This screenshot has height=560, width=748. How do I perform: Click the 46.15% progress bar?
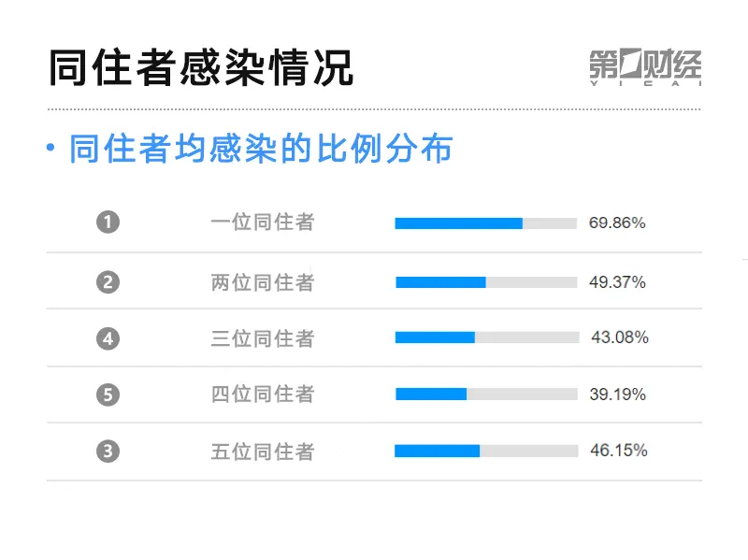[485, 451]
